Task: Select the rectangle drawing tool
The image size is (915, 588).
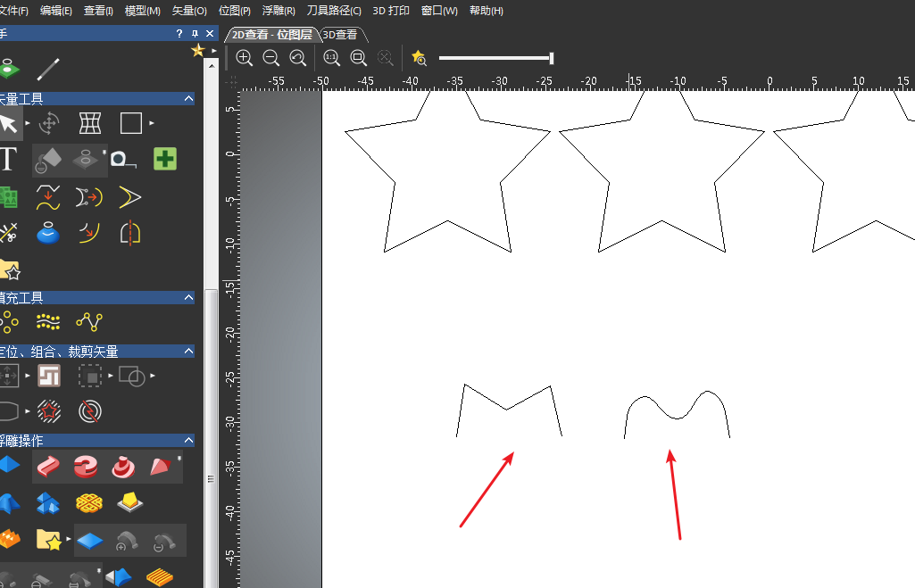Action: pos(130,124)
